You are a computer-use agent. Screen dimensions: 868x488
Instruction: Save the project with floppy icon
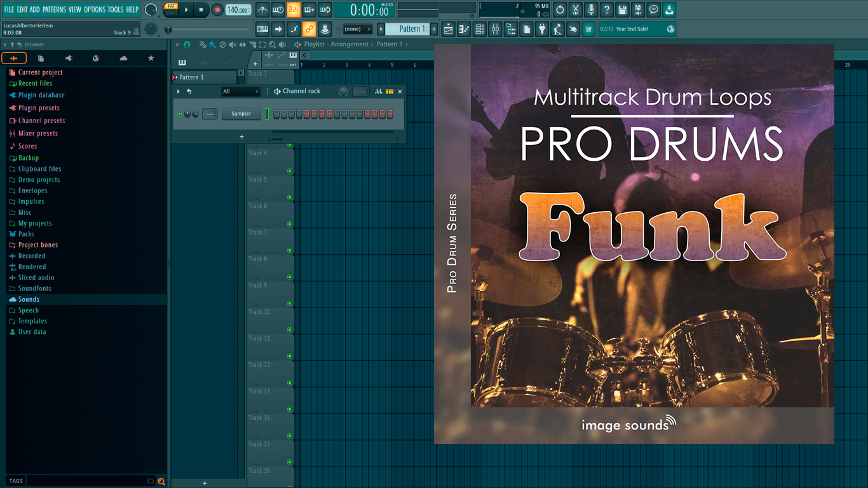622,10
